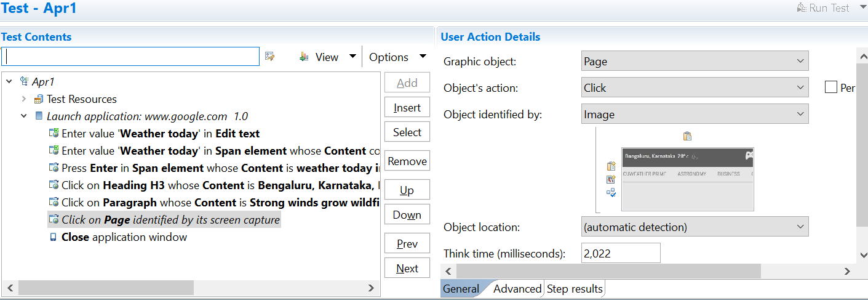This screenshot has height=300, width=868.
Task: Open the Object identified by dropdown
Action: (695, 114)
